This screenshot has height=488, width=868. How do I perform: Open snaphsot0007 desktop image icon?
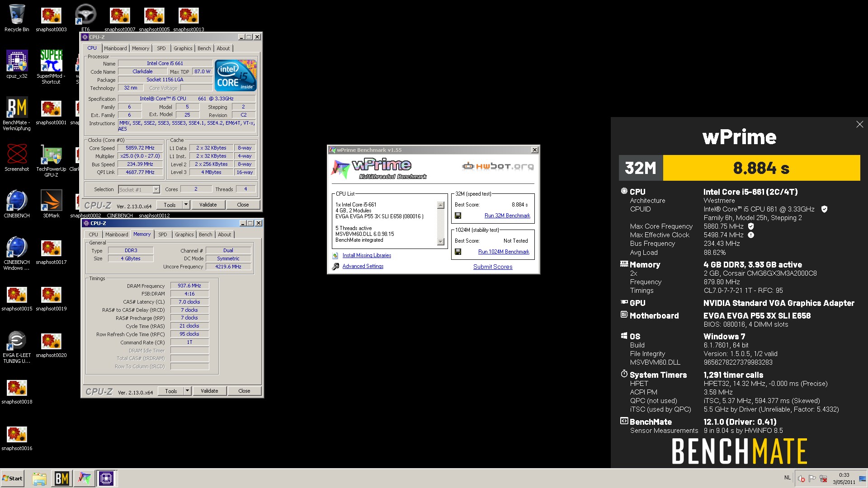coord(120,18)
